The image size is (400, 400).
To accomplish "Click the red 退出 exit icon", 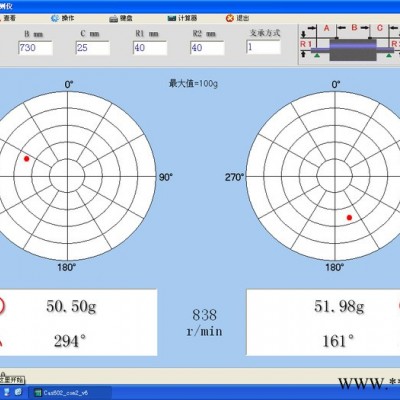I will tap(230, 18).
